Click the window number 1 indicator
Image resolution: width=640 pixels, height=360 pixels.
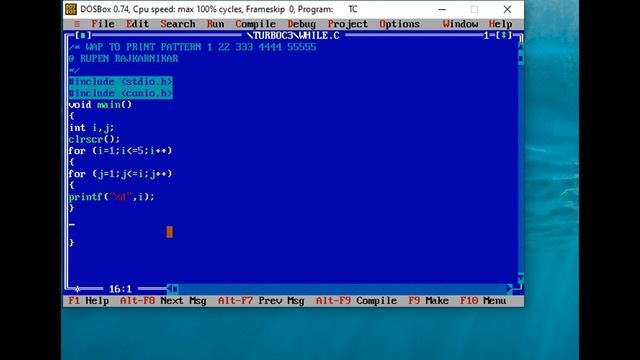[486, 36]
